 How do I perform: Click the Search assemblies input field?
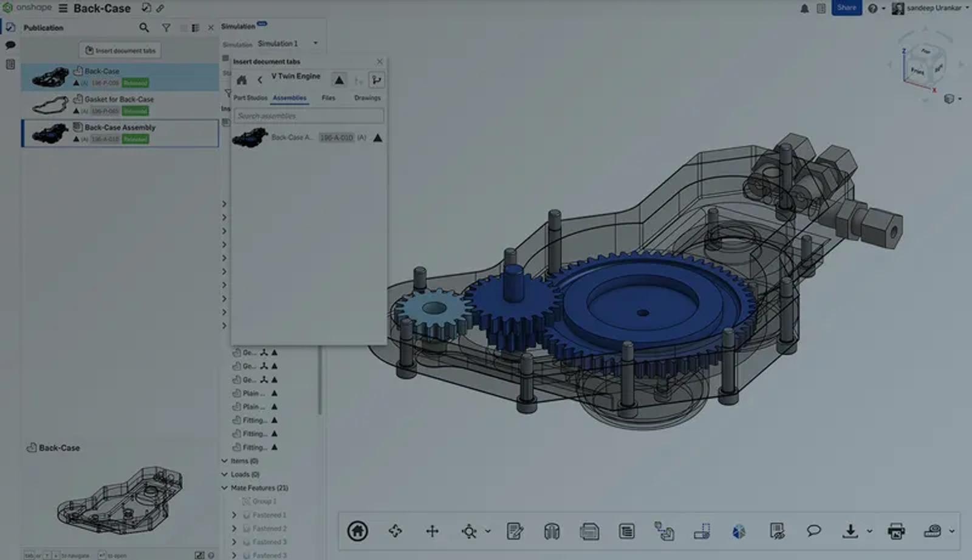tap(309, 116)
